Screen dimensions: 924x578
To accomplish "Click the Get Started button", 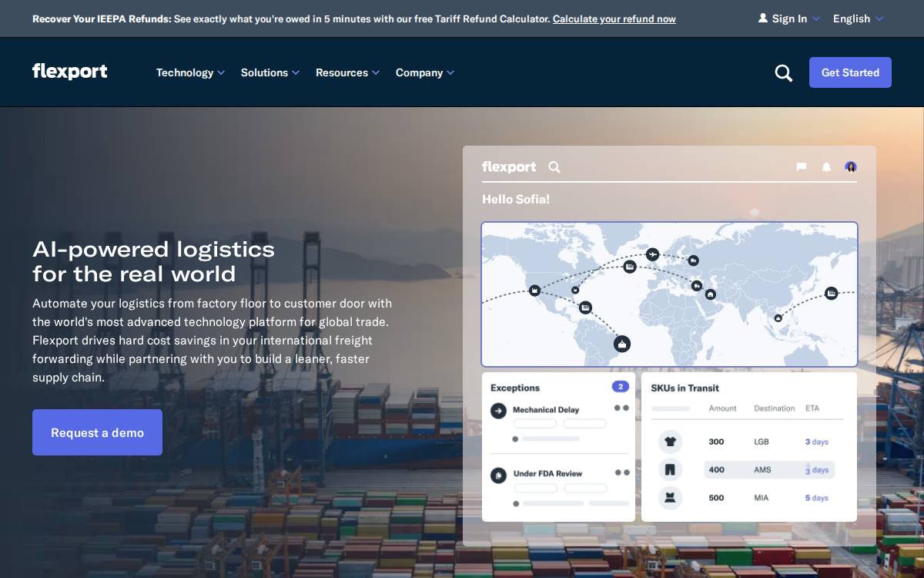I will tap(850, 72).
